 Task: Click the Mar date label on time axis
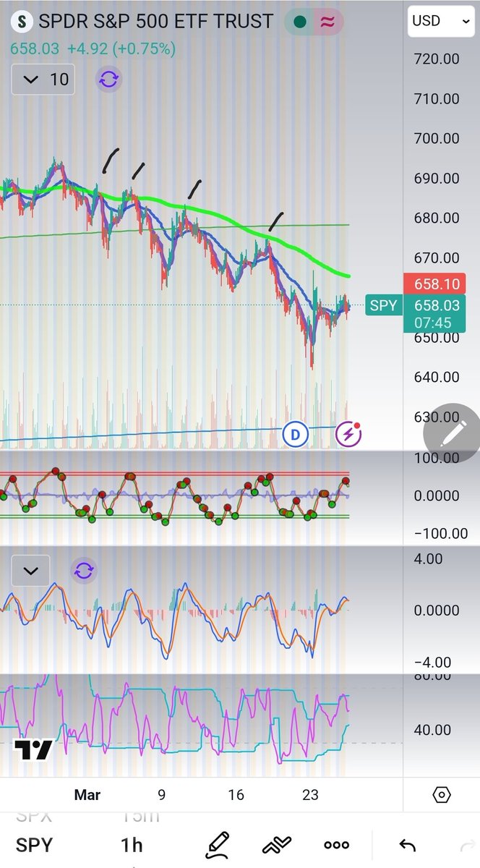(86, 795)
